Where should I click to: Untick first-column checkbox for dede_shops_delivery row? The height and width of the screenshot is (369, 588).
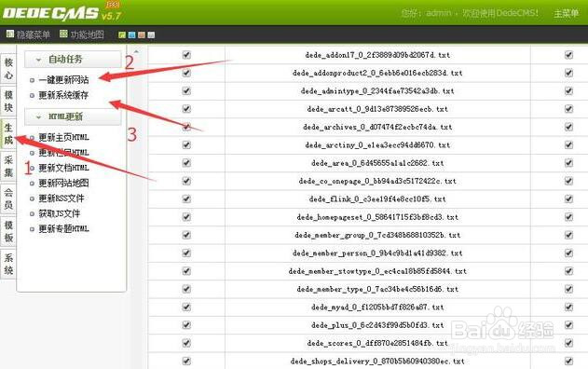186,361
